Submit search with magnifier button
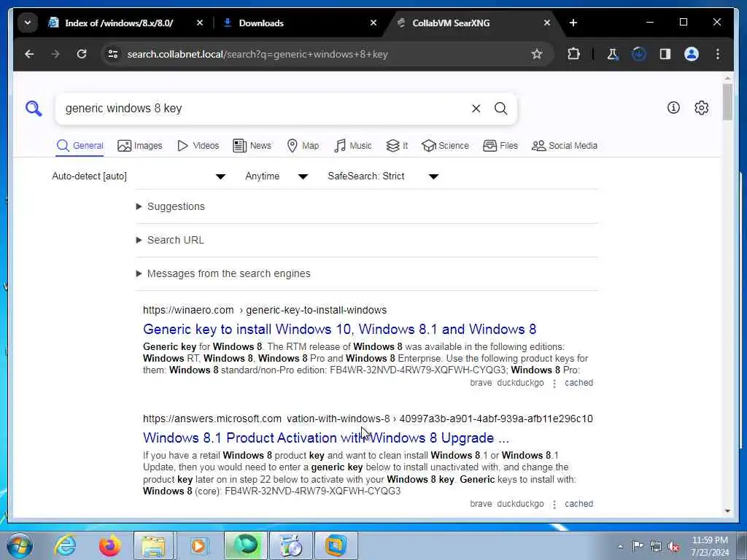Screen dimensions: 747x560 pyautogui.click(x=500, y=109)
